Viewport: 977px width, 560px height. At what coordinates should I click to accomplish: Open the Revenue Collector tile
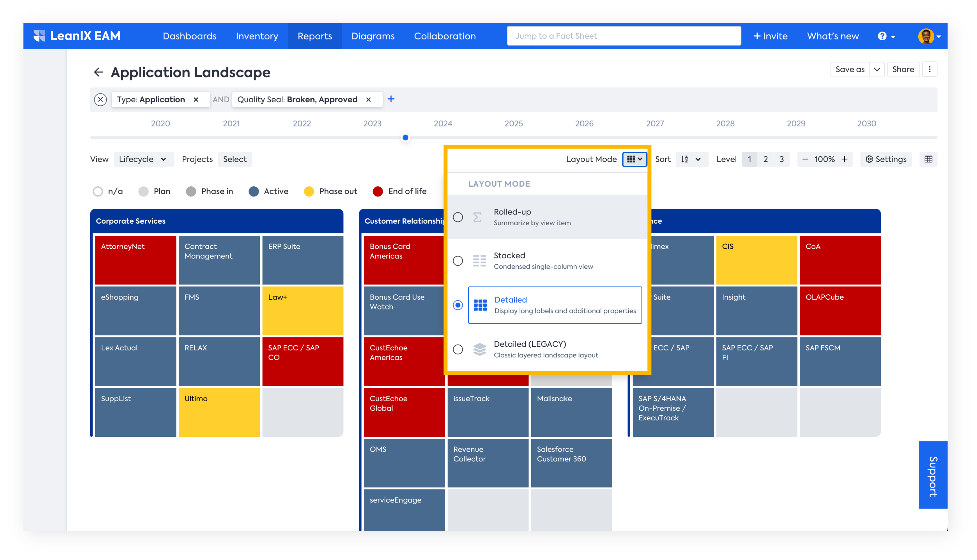pos(488,463)
